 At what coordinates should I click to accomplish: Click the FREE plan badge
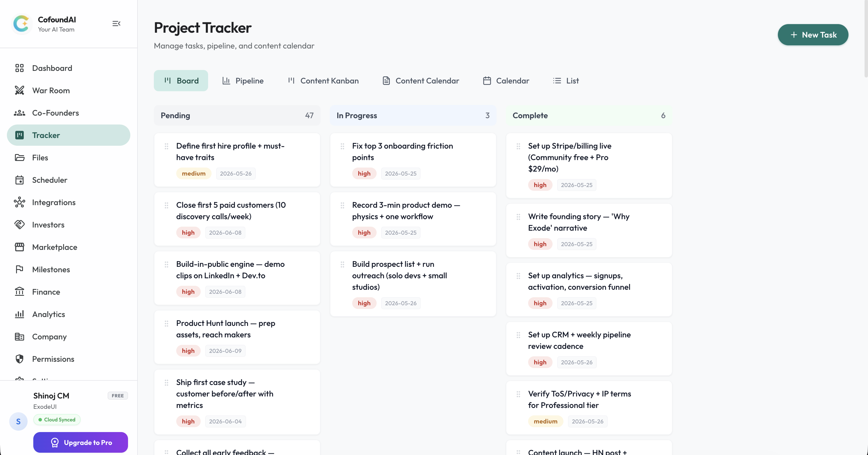[x=118, y=395]
